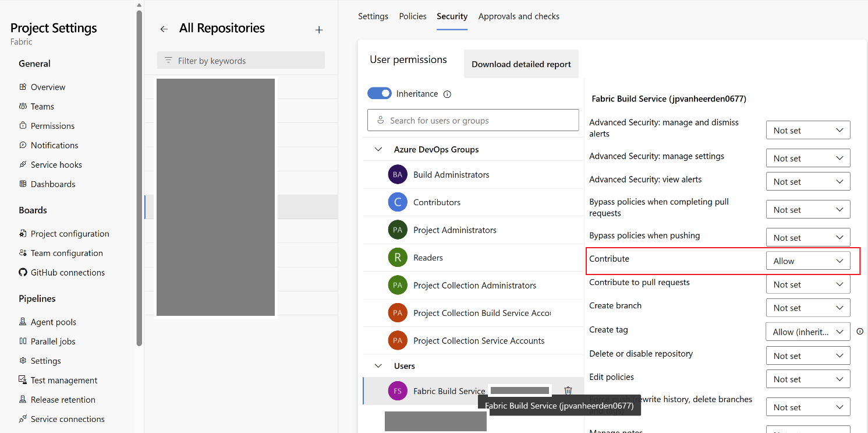Screen dimensions: 868x433
Task: Select the Readers group row
Action: click(x=473, y=258)
